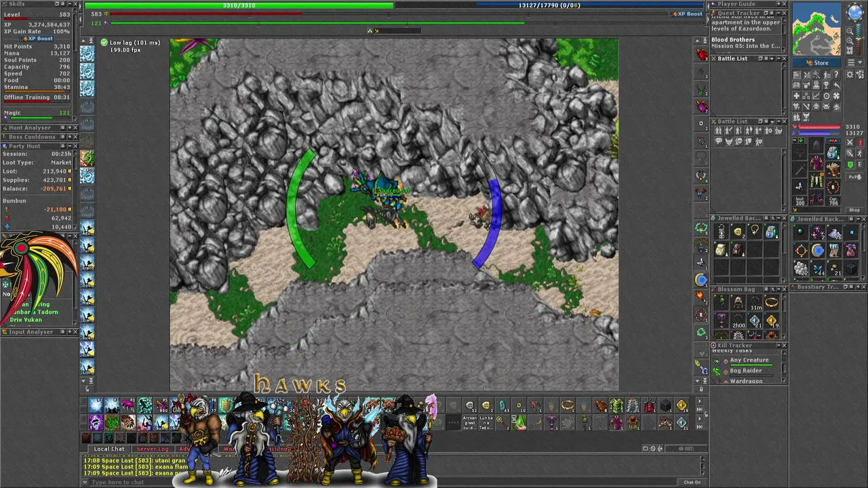868x488 pixels.
Task: Select the helmet equipment slot
Action: click(x=816, y=144)
